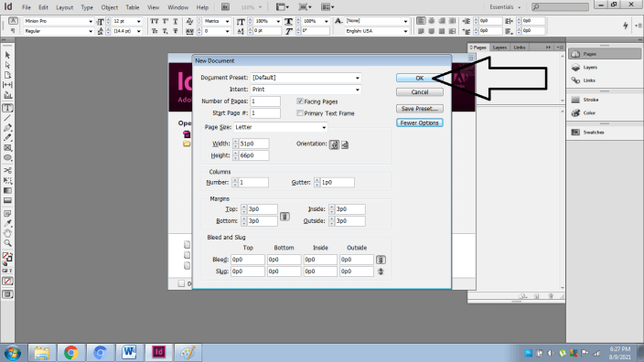Screen dimensions: 644x362
Task: Open the Table menu
Action: click(x=133, y=7)
